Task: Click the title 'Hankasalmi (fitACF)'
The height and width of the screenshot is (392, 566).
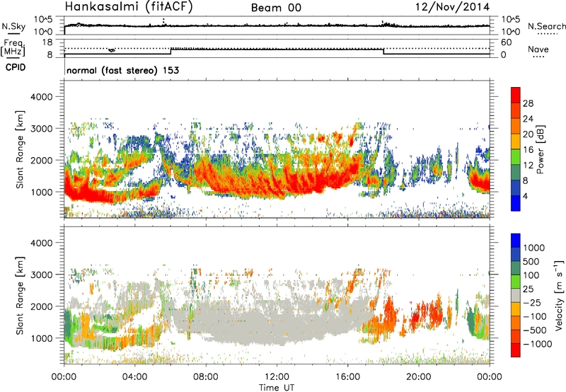Action: (129, 7)
